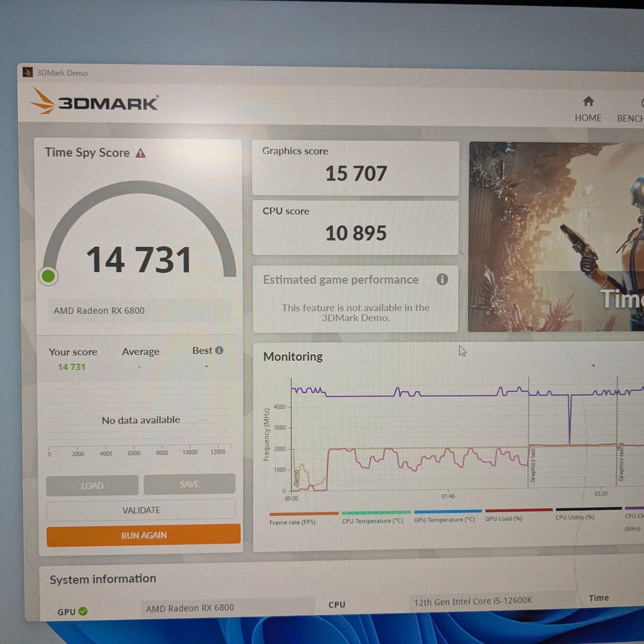The width and height of the screenshot is (644, 644).
Task: Click the CPU score label
Action: (x=286, y=211)
